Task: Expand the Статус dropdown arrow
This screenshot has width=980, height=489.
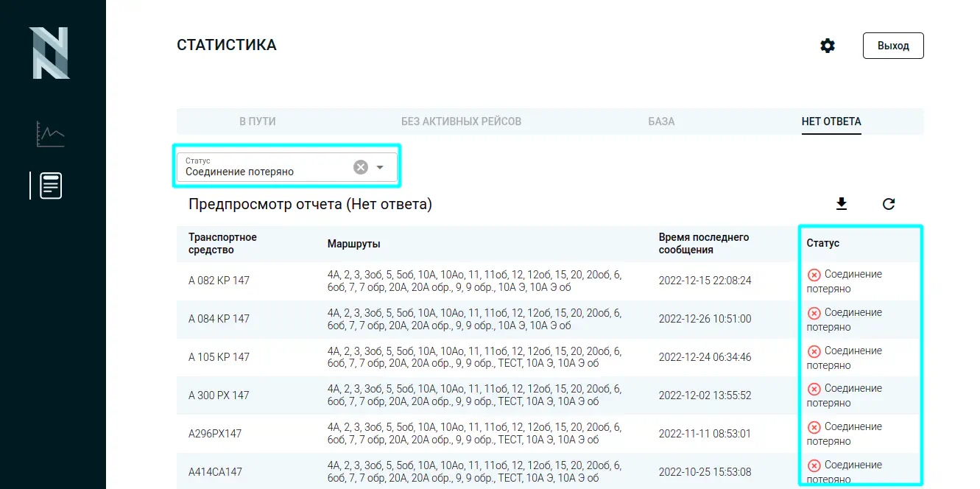Action: point(380,167)
